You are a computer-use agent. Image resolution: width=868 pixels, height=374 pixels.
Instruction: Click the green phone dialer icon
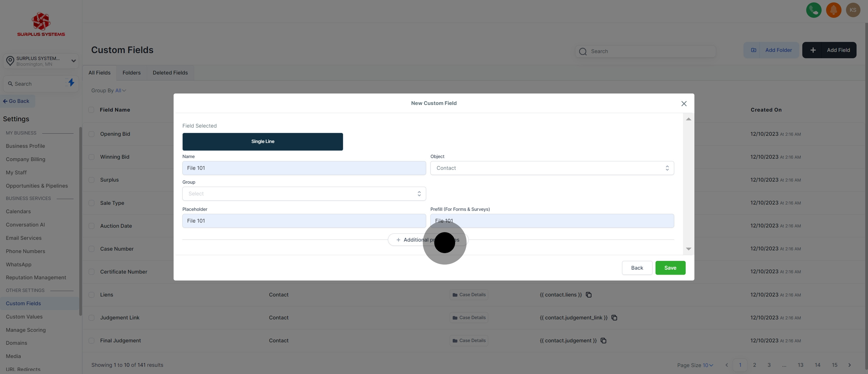coord(813,10)
